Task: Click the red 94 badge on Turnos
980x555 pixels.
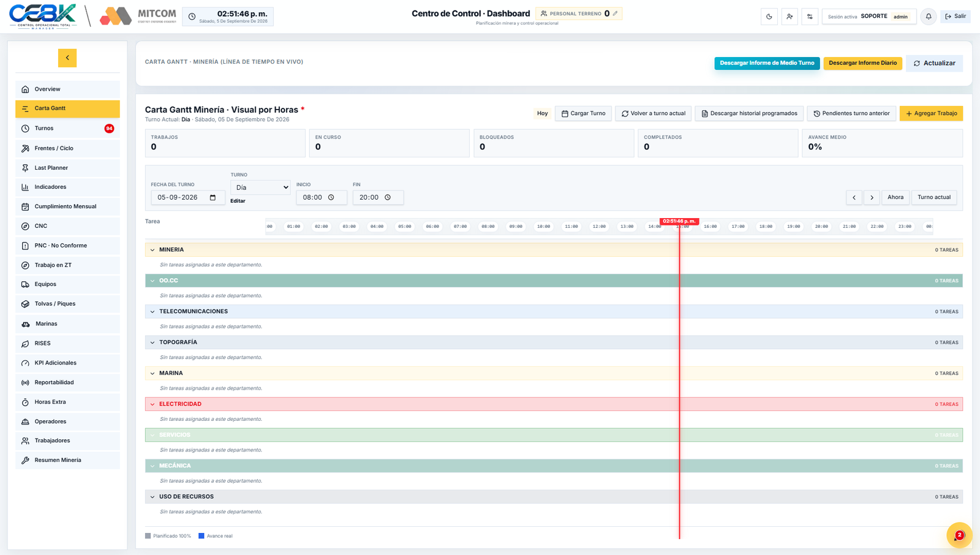Action: coord(109,129)
